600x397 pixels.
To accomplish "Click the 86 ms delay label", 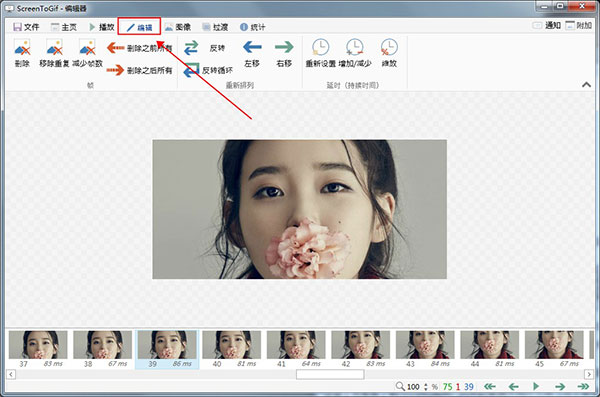I will click(182, 364).
